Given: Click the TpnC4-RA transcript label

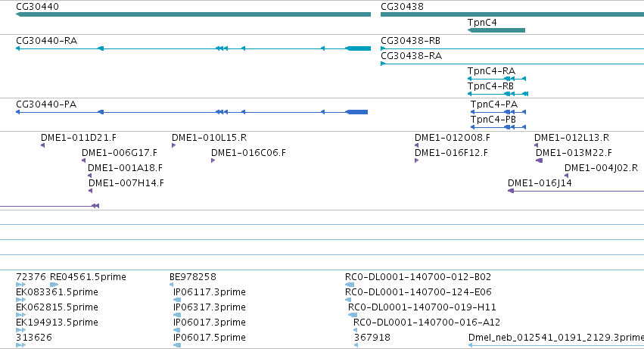Looking at the screenshot, I should click(x=491, y=71).
